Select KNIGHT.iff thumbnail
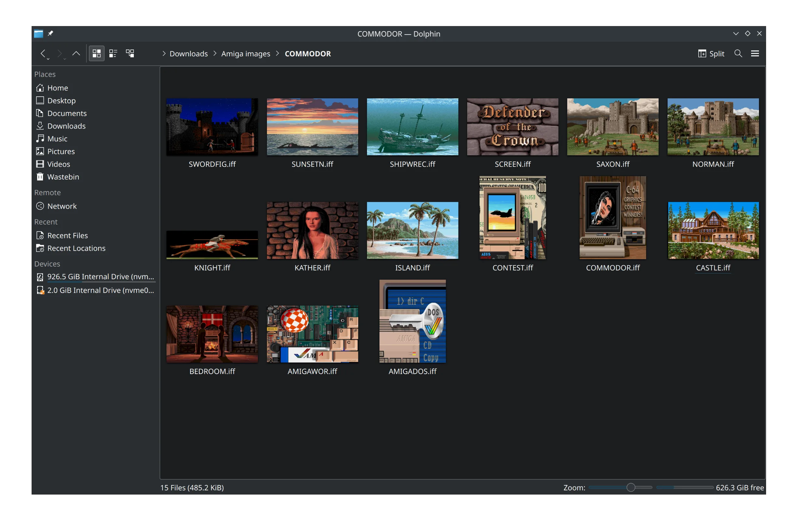 [212, 245]
